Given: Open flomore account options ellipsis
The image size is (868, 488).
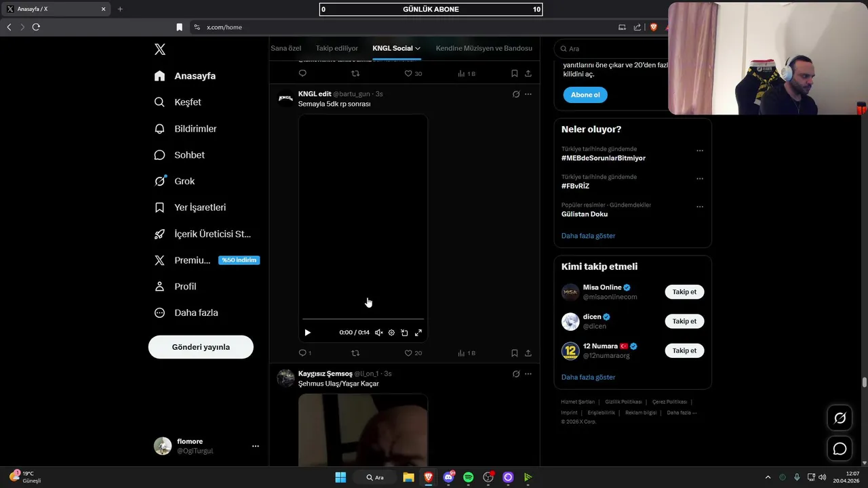Looking at the screenshot, I should click(x=256, y=446).
